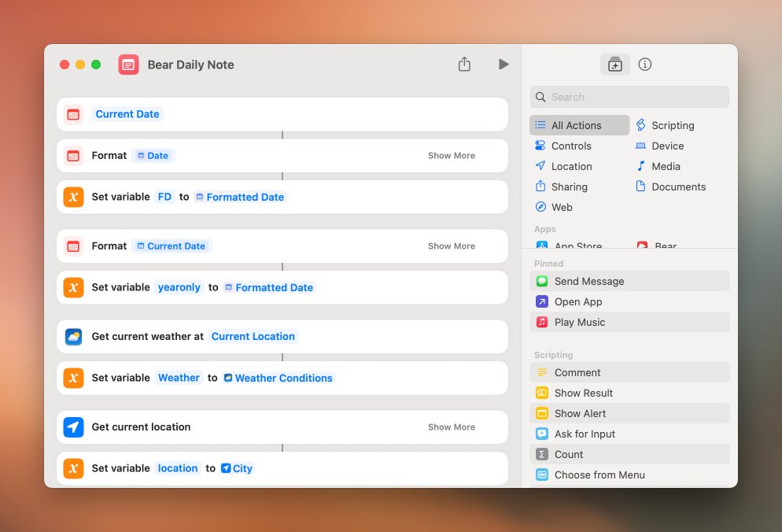Click calendar icon of Format Current Date action
782x532 pixels.
pyautogui.click(x=73, y=246)
